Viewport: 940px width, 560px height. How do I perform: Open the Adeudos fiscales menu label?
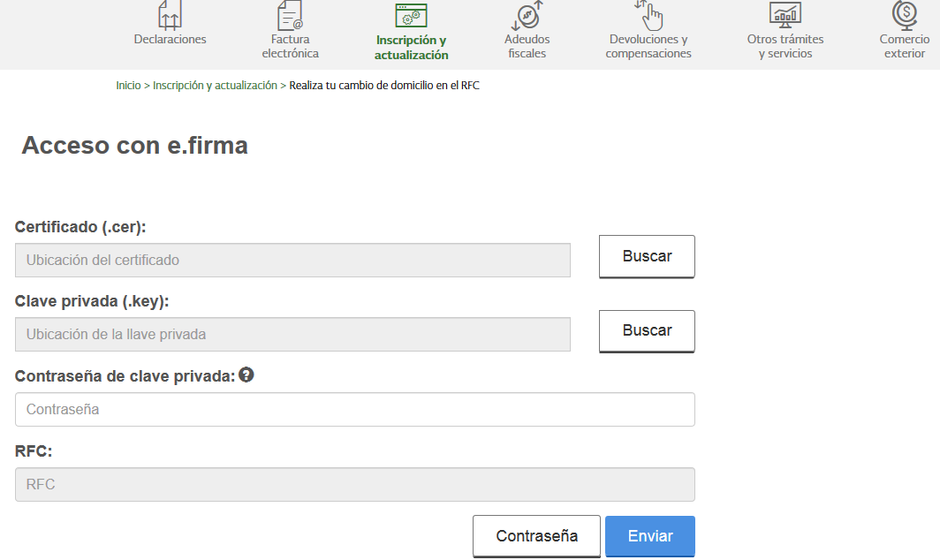pos(527,46)
